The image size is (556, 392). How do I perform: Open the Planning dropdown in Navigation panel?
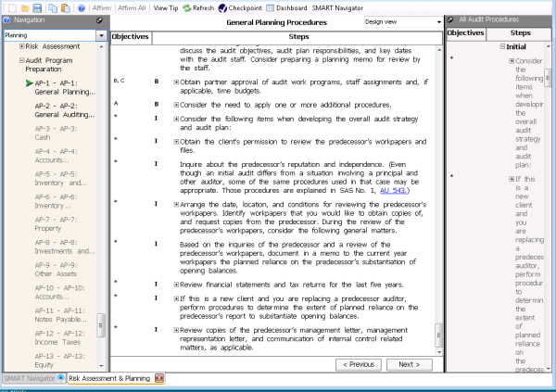[x=101, y=35]
